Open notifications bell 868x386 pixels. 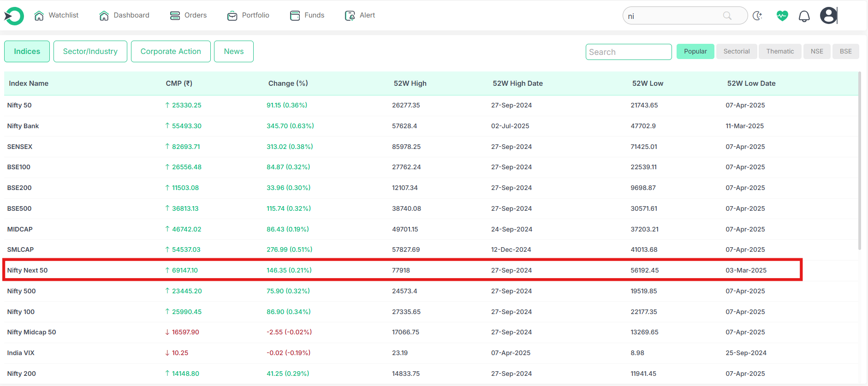[804, 17]
